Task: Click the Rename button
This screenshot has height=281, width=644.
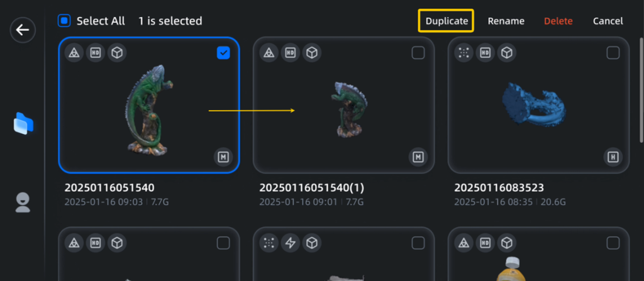Action: pyautogui.click(x=506, y=21)
